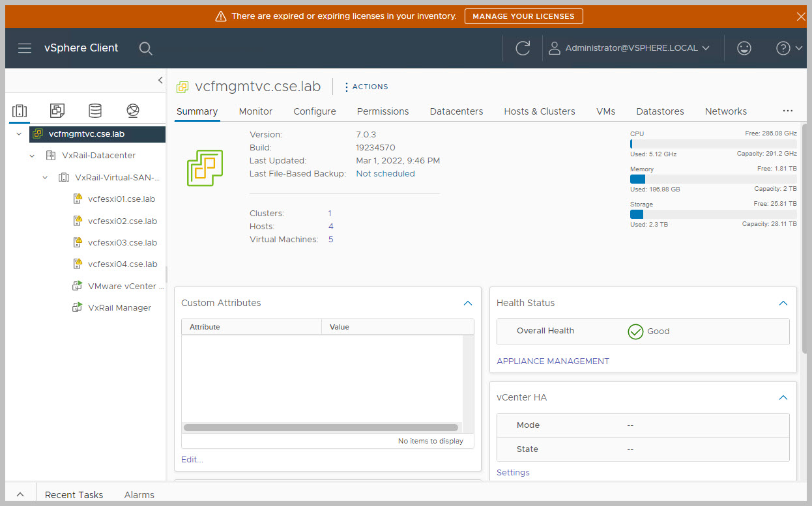The height and width of the screenshot is (506, 812).
Task: Select host vcfesxi02.cse.lab in tree
Action: (122, 221)
